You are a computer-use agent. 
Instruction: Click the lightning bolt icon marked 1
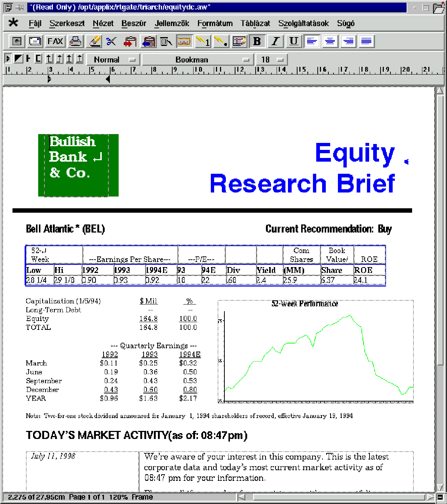pos(202,41)
